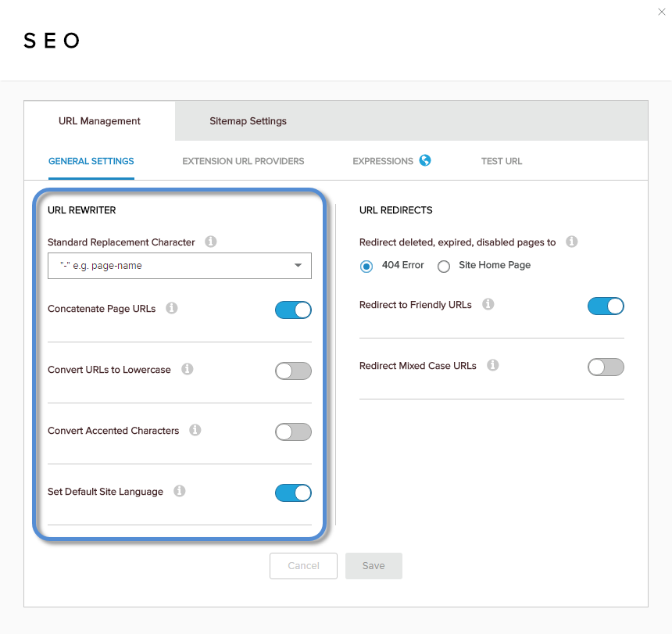Click the Cancel button
The height and width of the screenshot is (634, 672).
[303, 566]
